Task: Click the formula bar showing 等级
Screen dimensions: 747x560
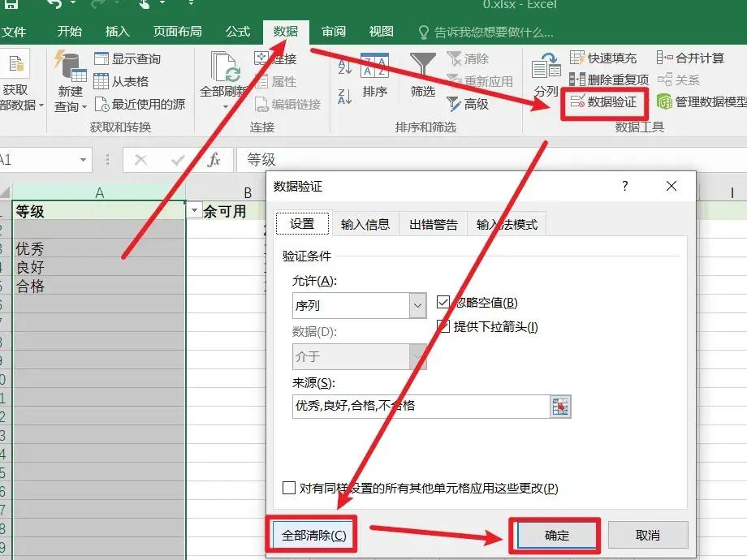Action: (x=490, y=160)
